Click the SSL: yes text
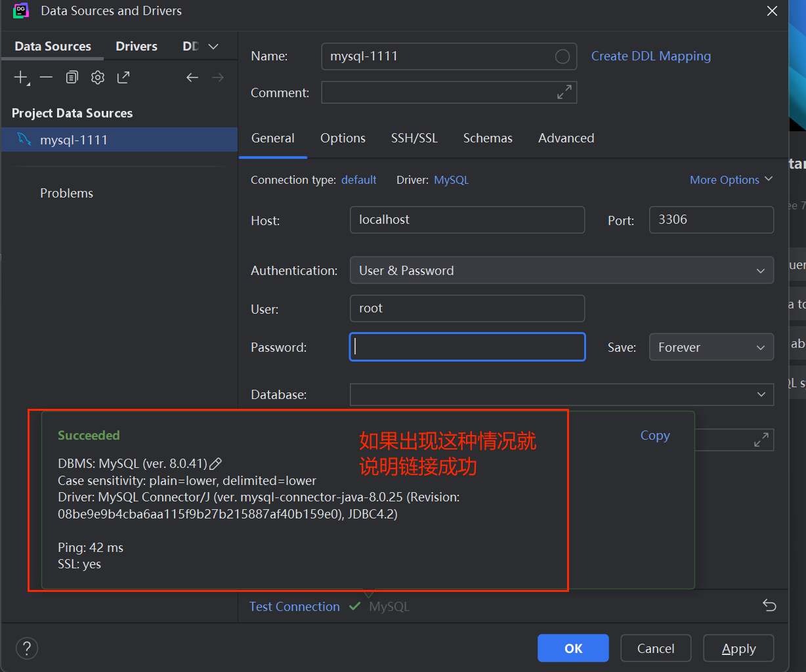Image resolution: width=806 pixels, height=672 pixels. [79, 564]
